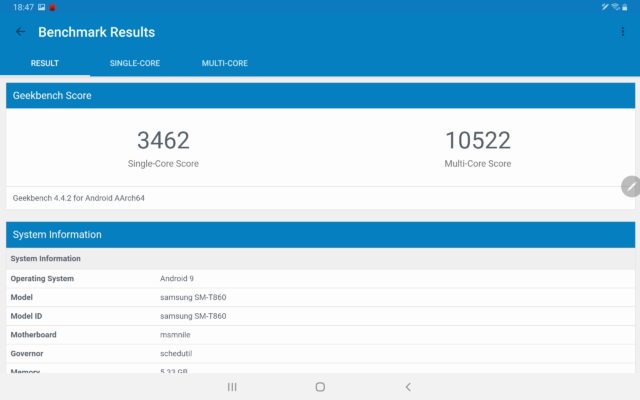The image size is (640, 400).
Task: Tap the Operating System row label
Action: coord(42,278)
